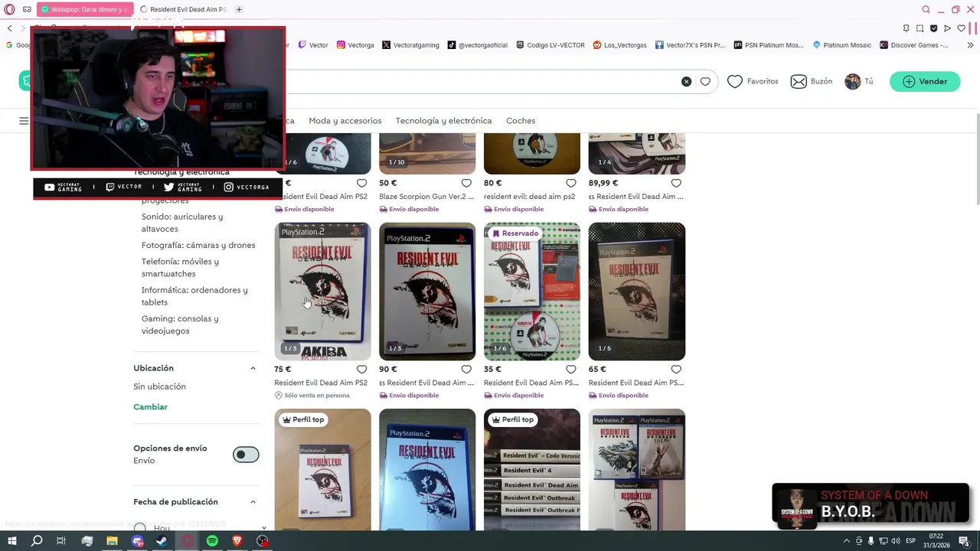980x551 pixels.
Task: Open taskbar volume icon
Action: 895,541
